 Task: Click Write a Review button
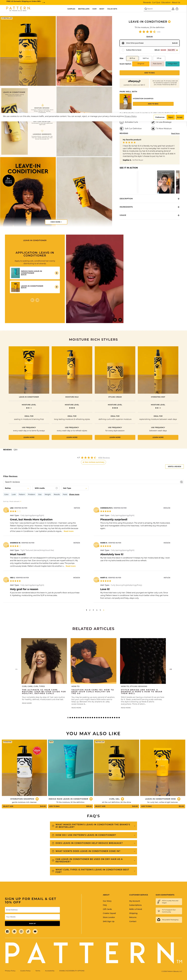[174, 466]
